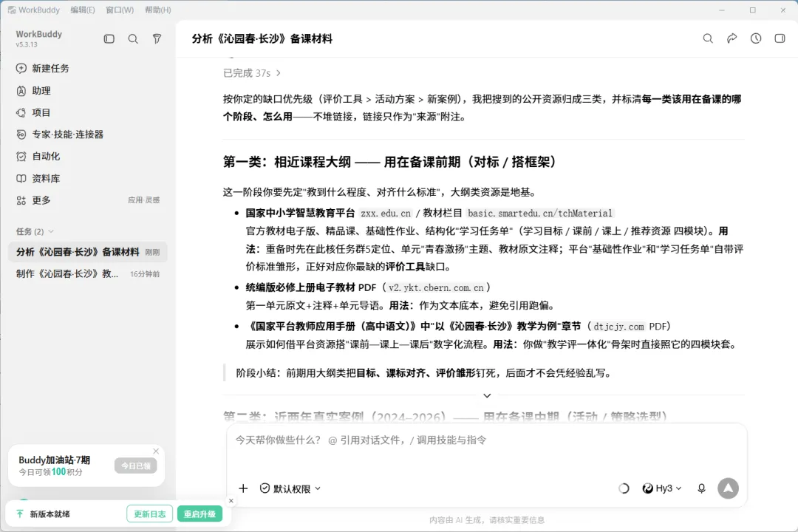Click the 第一类：相近课程大纲 heading
Screen dimensions: 798x532
coord(390,162)
